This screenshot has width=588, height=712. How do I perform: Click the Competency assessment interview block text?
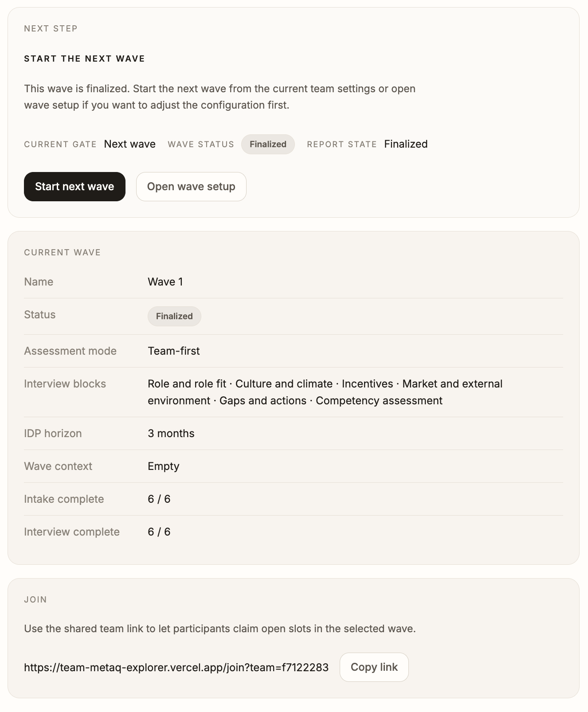pyautogui.click(x=379, y=401)
